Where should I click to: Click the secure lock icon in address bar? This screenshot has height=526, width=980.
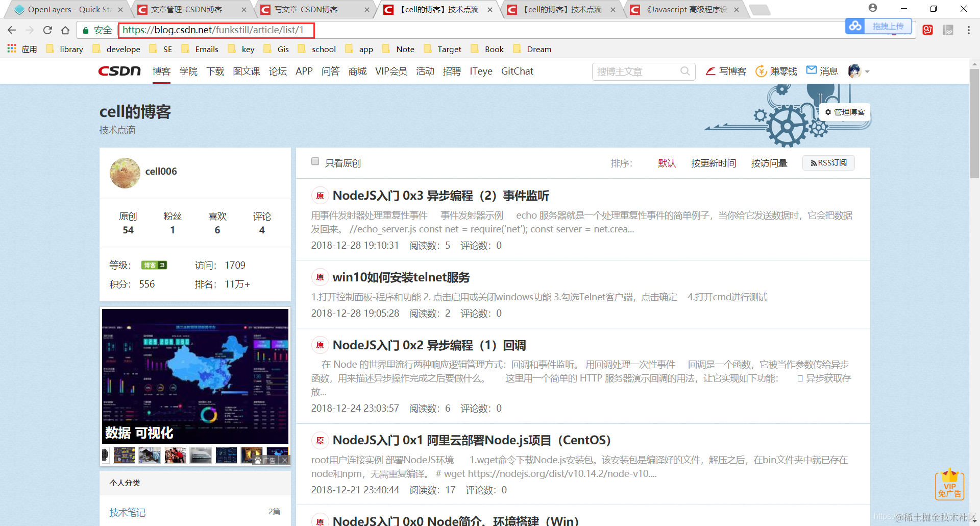point(86,30)
